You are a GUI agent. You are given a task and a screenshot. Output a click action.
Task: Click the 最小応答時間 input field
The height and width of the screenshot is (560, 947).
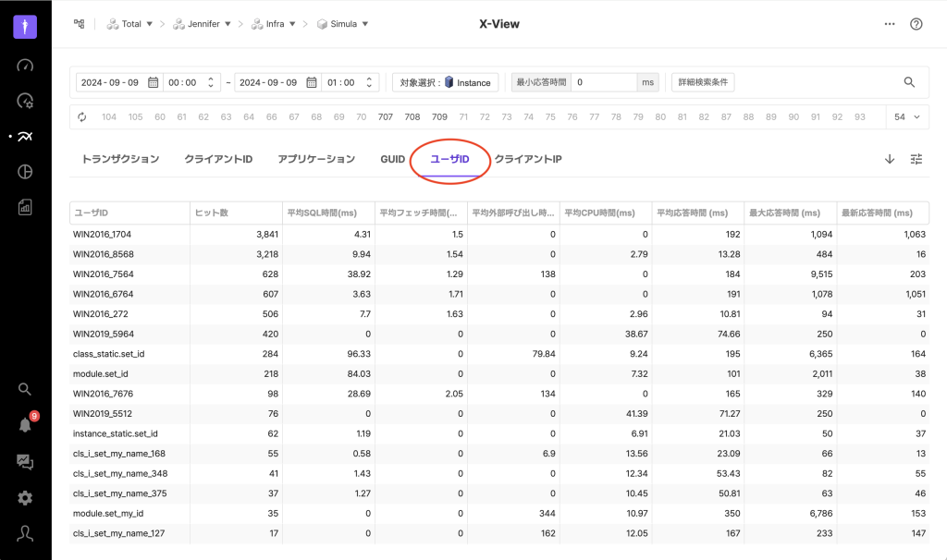603,82
